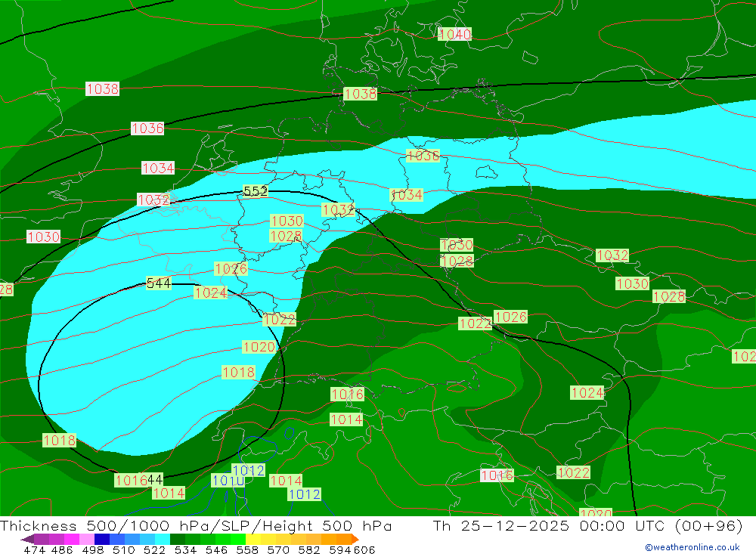
Task: Click legend value '558'
Action: click(x=247, y=550)
